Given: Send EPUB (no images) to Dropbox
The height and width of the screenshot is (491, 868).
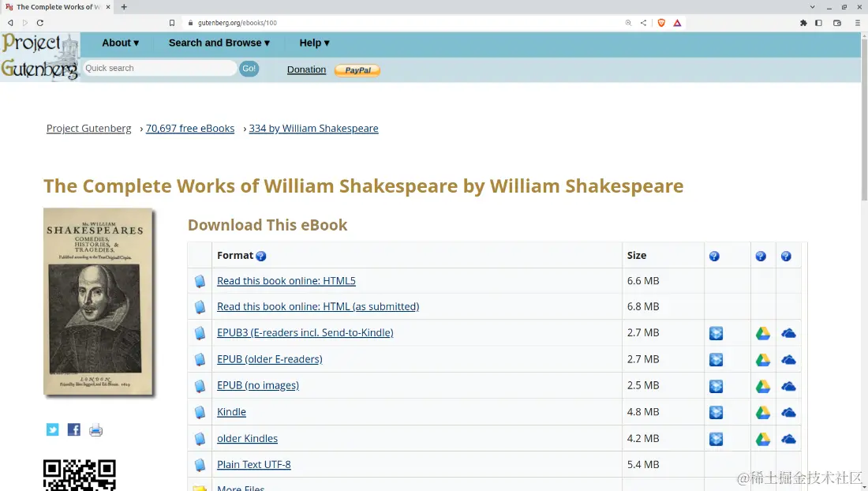Looking at the screenshot, I should point(716,386).
